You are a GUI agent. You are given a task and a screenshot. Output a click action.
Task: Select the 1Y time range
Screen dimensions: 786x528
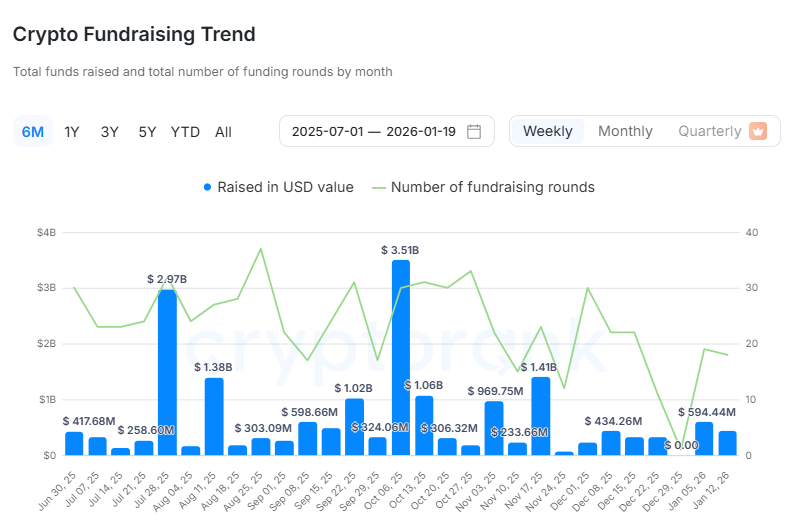[x=72, y=132]
